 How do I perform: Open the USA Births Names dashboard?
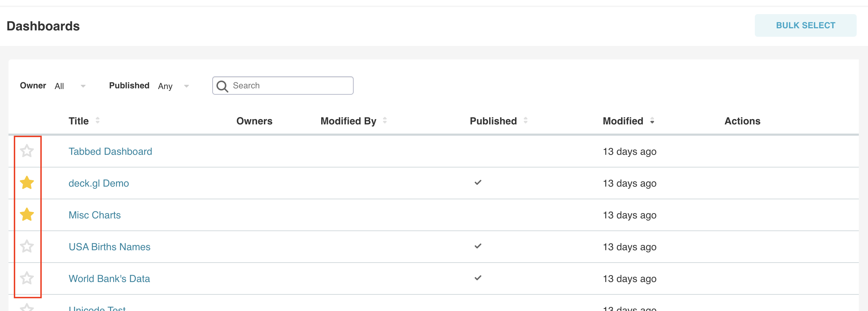pos(109,247)
